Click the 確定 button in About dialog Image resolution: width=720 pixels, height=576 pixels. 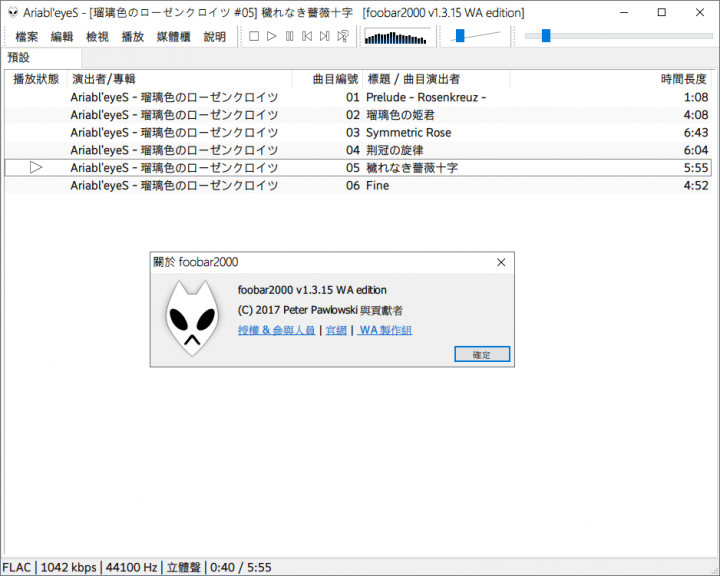coord(482,354)
